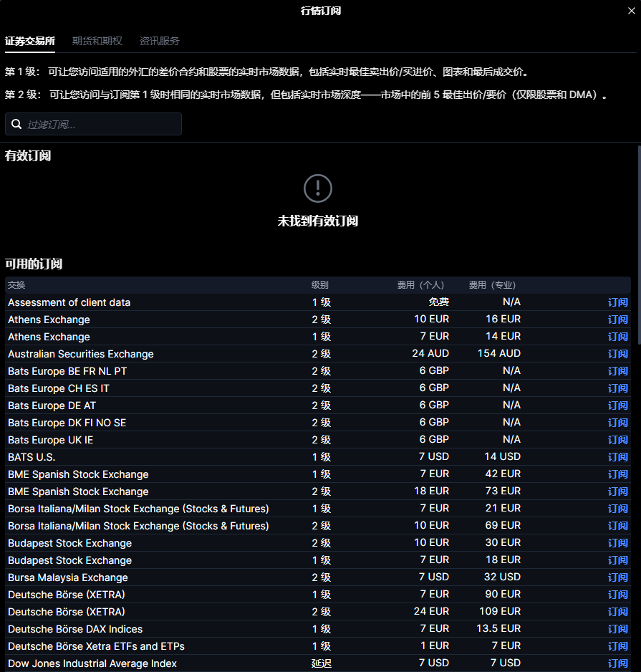The width and height of the screenshot is (641, 672).
Task: Subscribe to Deutsche Börse Xetra ETFs and ETPs
Action: [618, 646]
